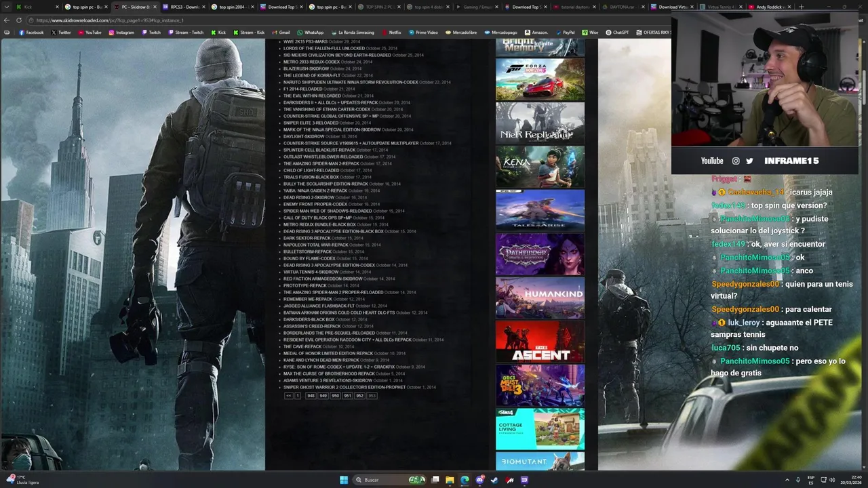Screen dimensions: 868x488
Task: Open METRO 2033 REDUX-CODEX link
Action: 311,62
